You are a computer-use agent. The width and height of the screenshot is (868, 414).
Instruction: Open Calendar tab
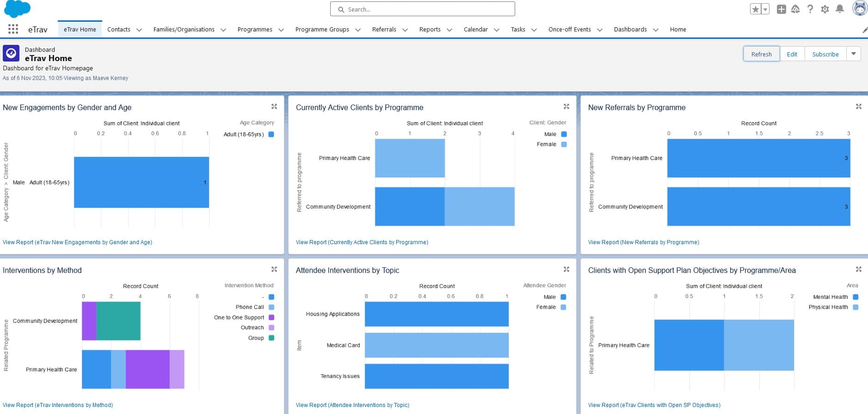[476, 29]
